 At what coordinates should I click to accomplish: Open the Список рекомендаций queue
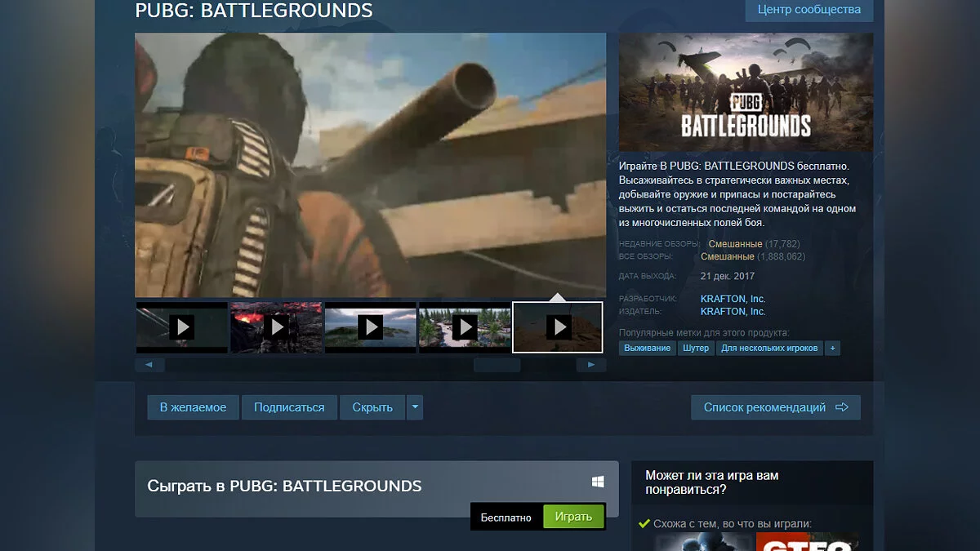click(x=776, y=407)
